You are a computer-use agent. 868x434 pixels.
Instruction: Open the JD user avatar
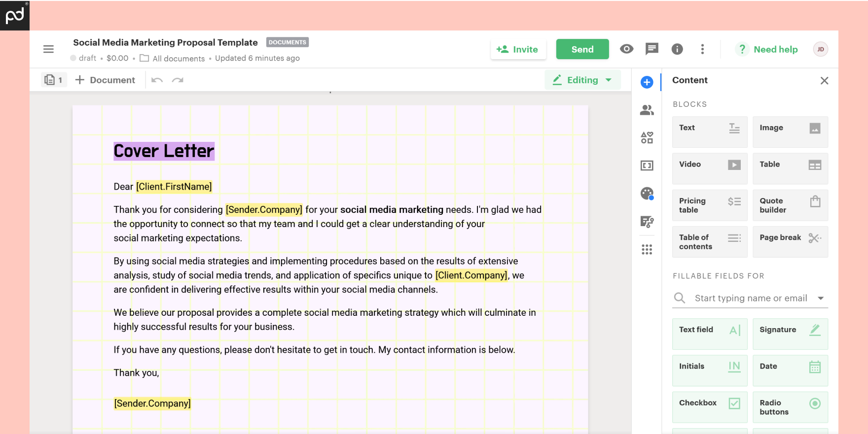(820, 49)
